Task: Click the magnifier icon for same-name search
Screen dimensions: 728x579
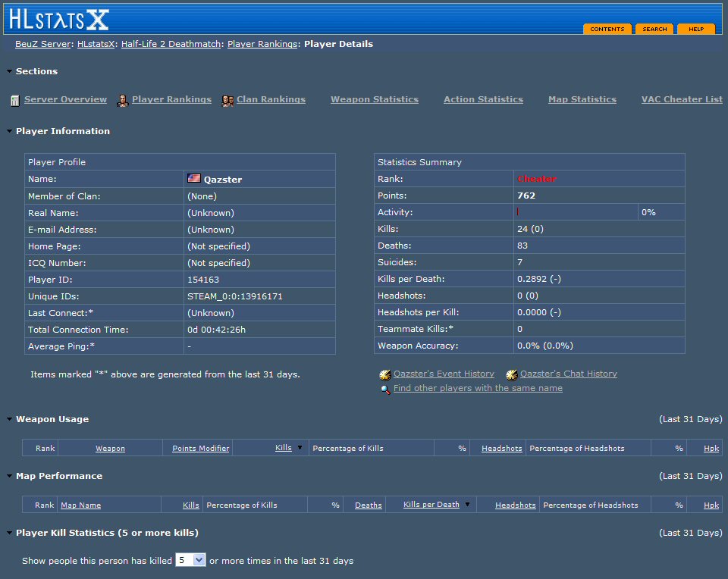Action: (x=385, y=390)
